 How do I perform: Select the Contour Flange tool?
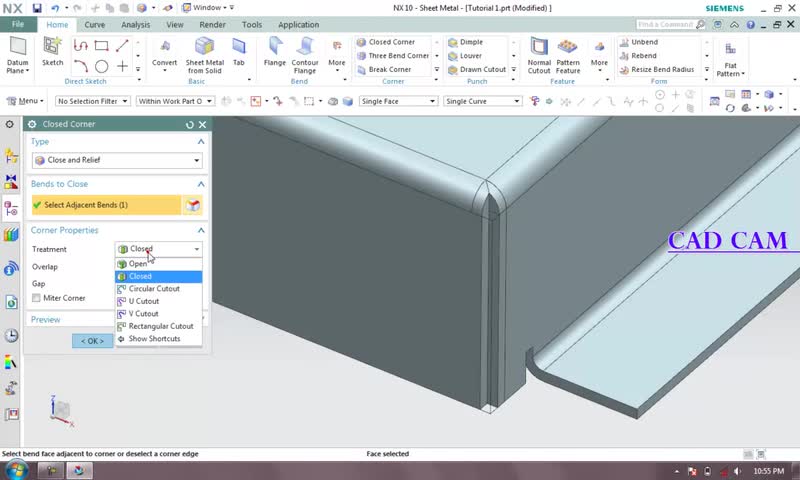(305, 55)
